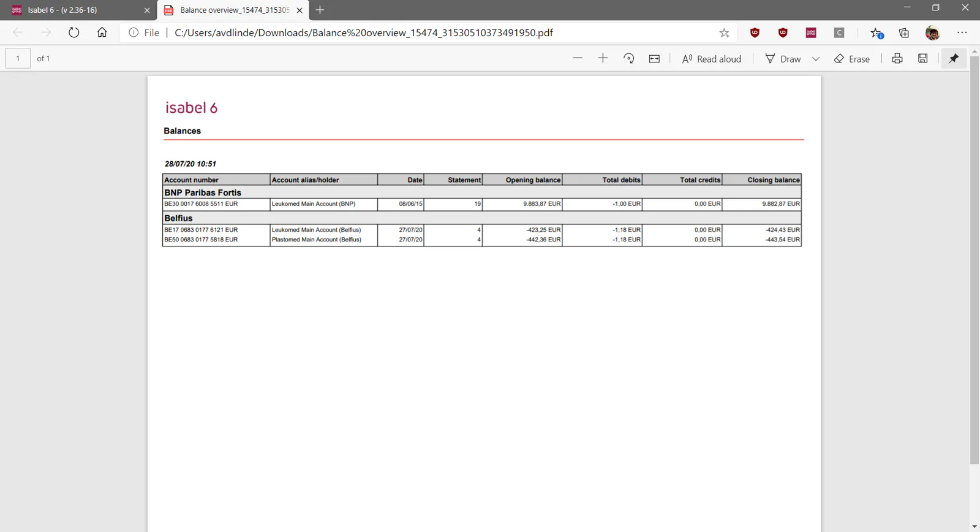980x532 pixels.
Task: Open browser Settings and more menu
Action: (x=962, y=32)
